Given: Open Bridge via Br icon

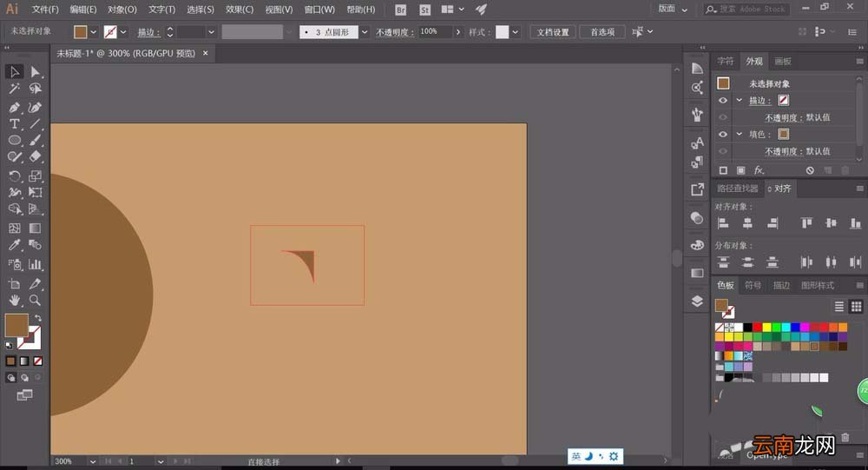Looking at the screenshot, I should (x=401, y=10).
